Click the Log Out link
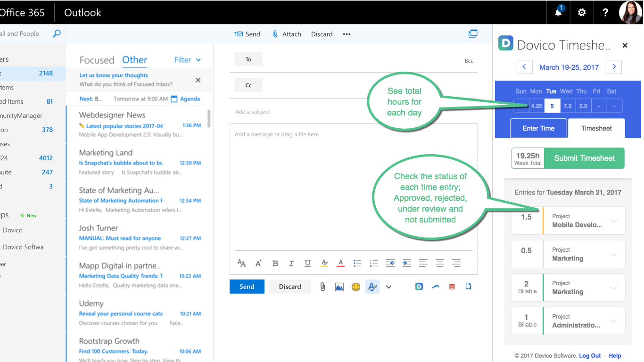 coord(590,356)
